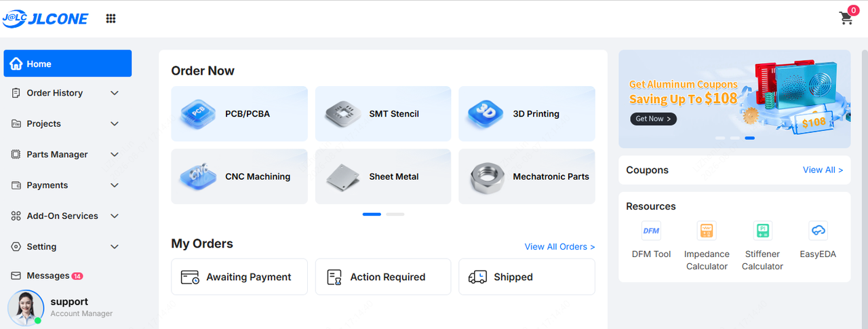Click the Home house icon in sidebar
This screenshot has width=868, height=329.
pos(16,64)
